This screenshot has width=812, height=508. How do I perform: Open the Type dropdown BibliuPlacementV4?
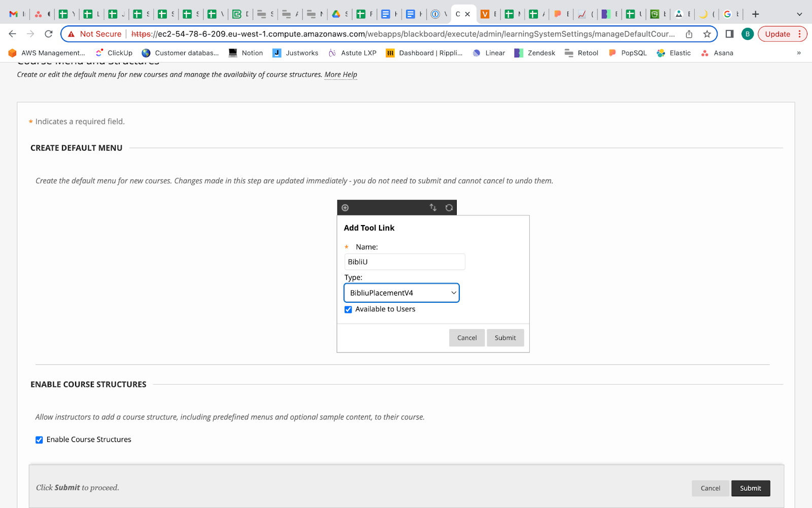click(401, 293)
